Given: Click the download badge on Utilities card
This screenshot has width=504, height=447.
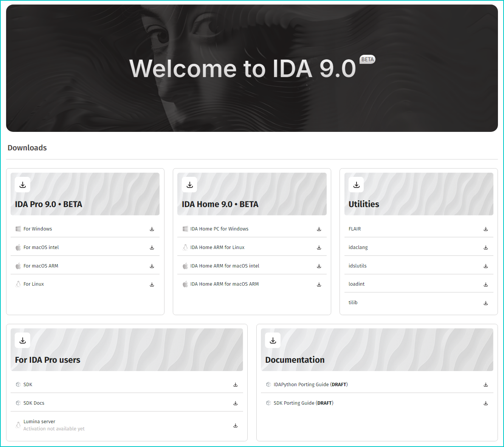Looking at the screenshot, I should point(357,185).
